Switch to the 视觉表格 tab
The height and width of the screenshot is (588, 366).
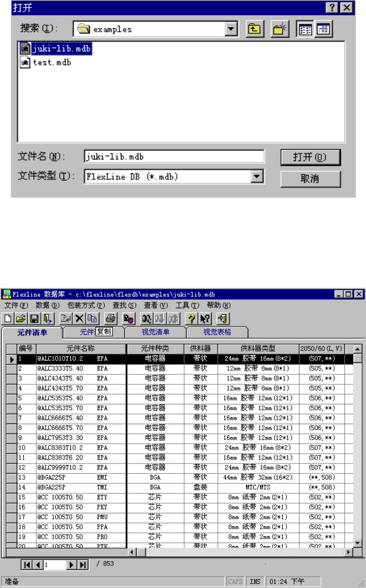(x=217, y=332)
